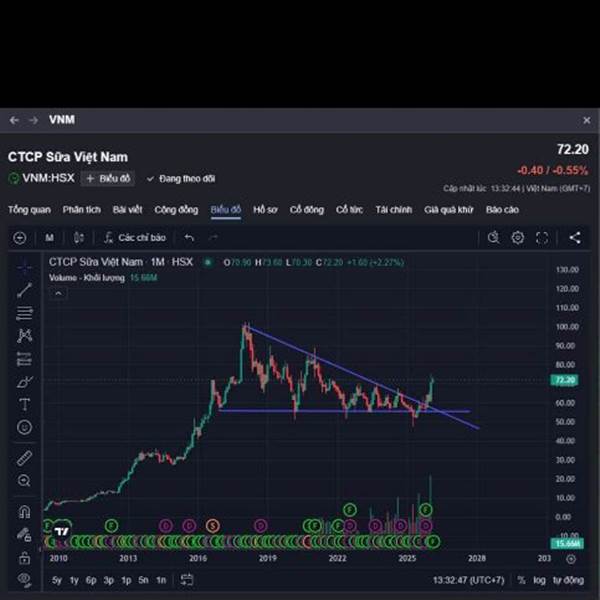
Task: Select the 5y time range
Action: click(57, 580)
